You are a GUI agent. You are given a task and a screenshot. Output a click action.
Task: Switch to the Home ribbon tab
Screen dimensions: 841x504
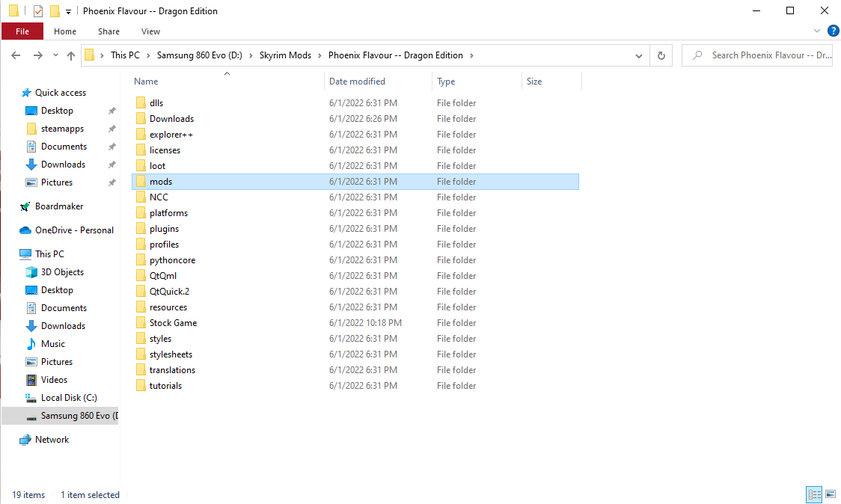coord(65,31)
